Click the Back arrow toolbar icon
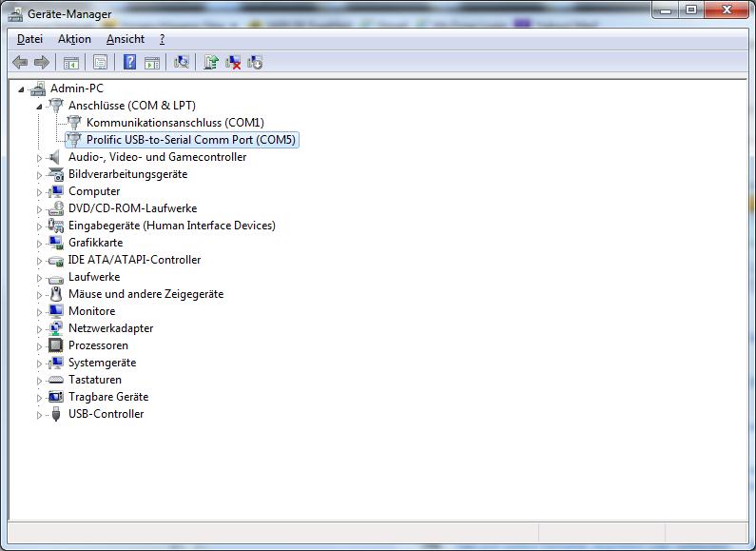This screenshot has width=756, height=551. point(20,62)
